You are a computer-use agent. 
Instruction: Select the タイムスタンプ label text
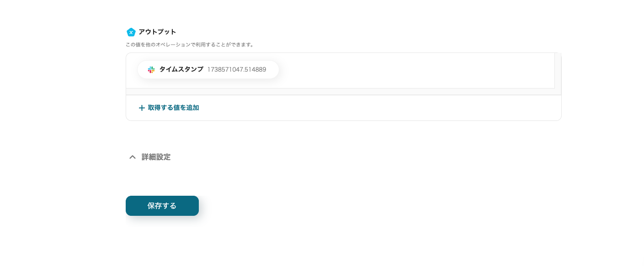tap(181, 69)
